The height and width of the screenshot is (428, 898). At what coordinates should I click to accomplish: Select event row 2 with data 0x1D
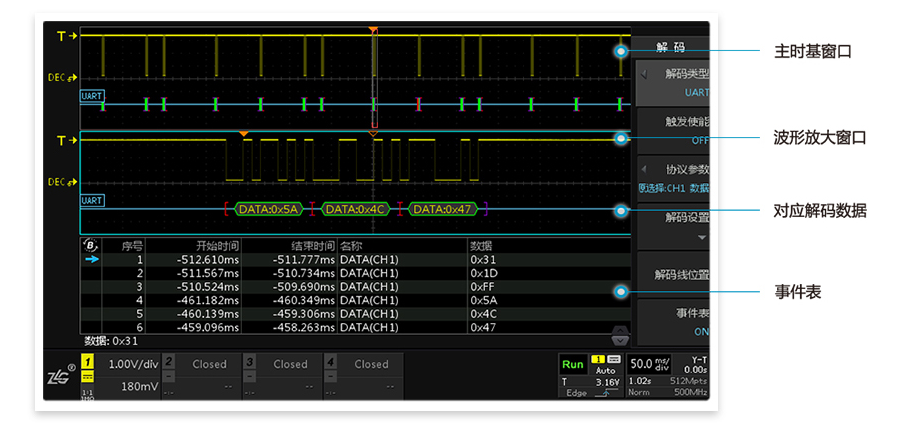point(355,273)
